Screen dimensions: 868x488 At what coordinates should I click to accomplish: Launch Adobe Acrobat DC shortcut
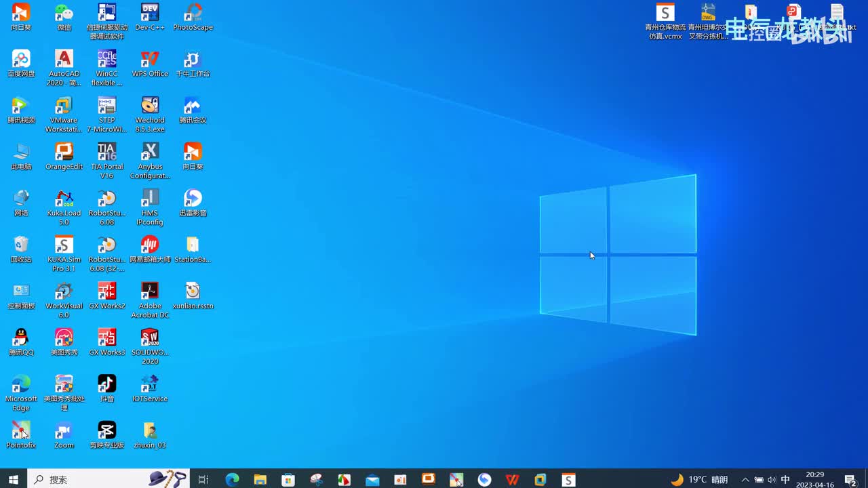click(150, 300)
